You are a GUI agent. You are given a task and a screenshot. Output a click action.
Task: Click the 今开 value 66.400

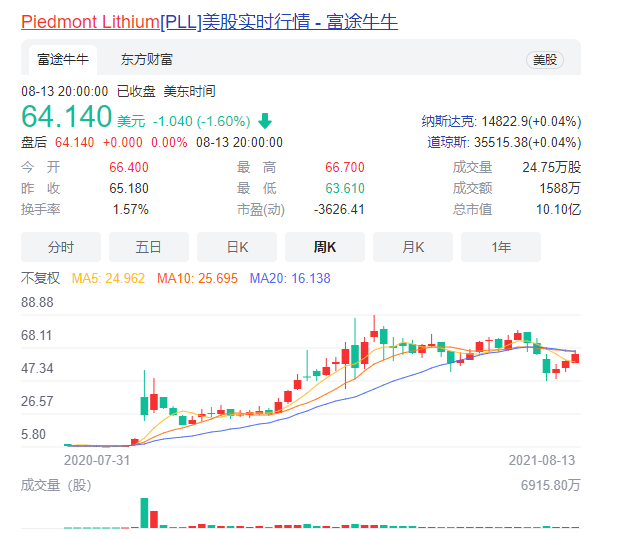pos(129,167)
